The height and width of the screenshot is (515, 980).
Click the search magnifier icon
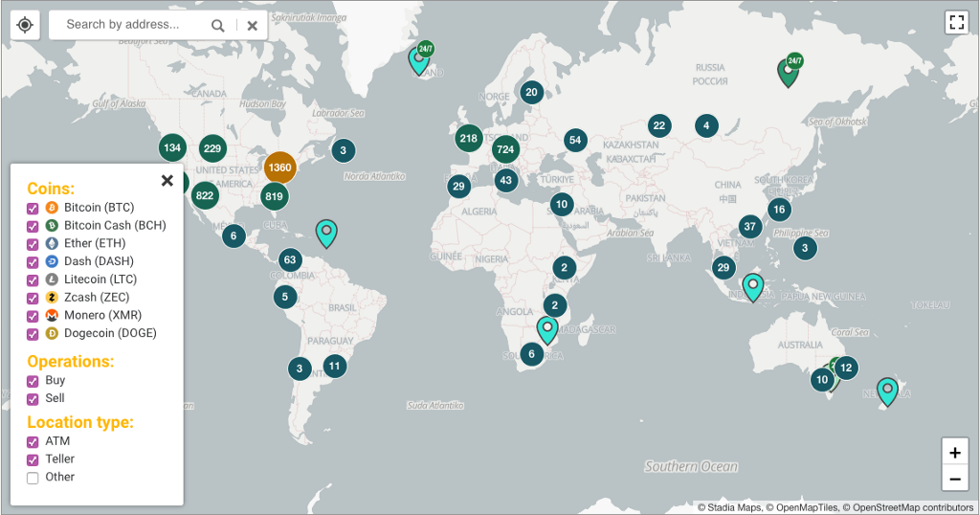point(217,25)
